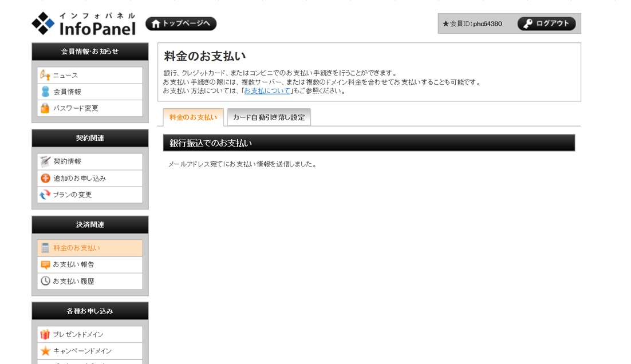Click the news icon in sidebar
This screenshot has width=631, height=364.
[x=45, y=75]
